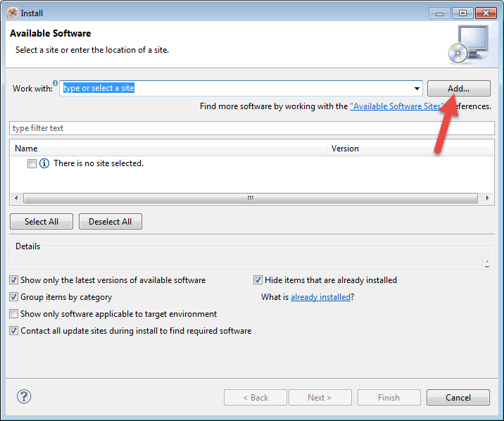Click the Cancel button
This screenshot has width=504, height=421.
pos(458,398)
